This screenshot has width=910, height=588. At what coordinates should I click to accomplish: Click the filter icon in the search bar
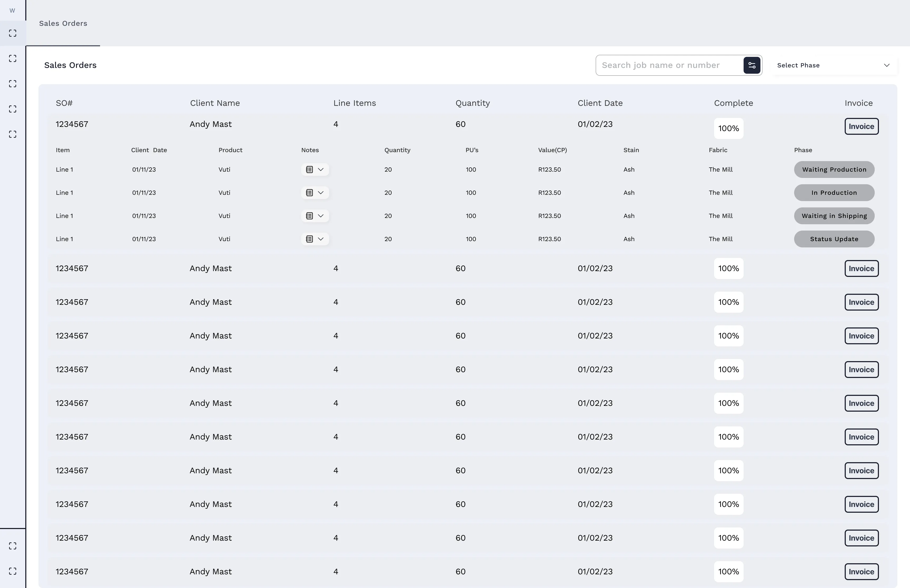751,65
